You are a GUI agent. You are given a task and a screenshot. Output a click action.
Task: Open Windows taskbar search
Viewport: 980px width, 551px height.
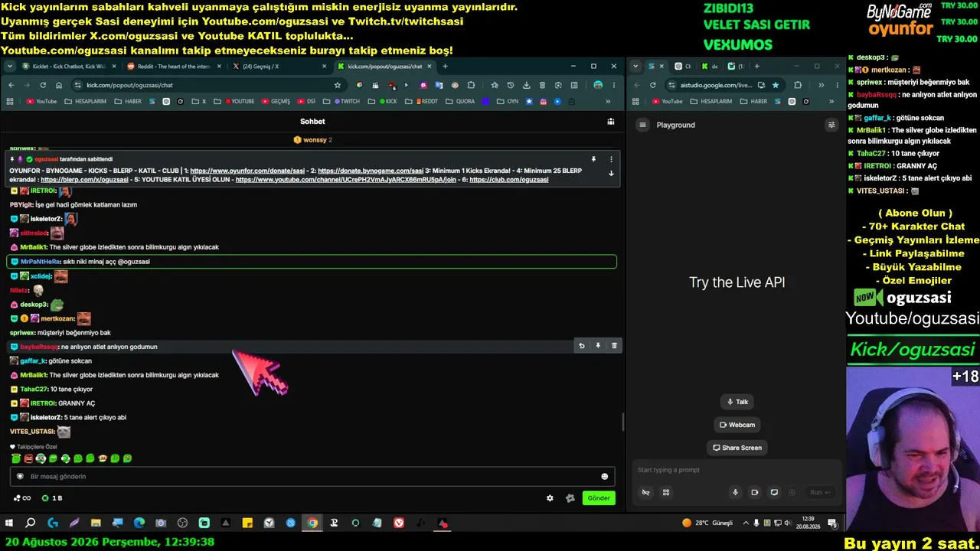click(31, 523)
